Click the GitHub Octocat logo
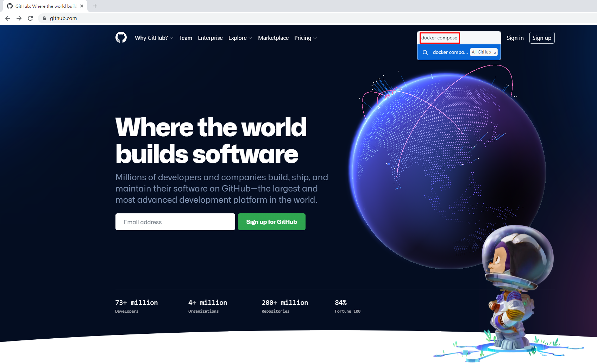 (x=121, y=37)
